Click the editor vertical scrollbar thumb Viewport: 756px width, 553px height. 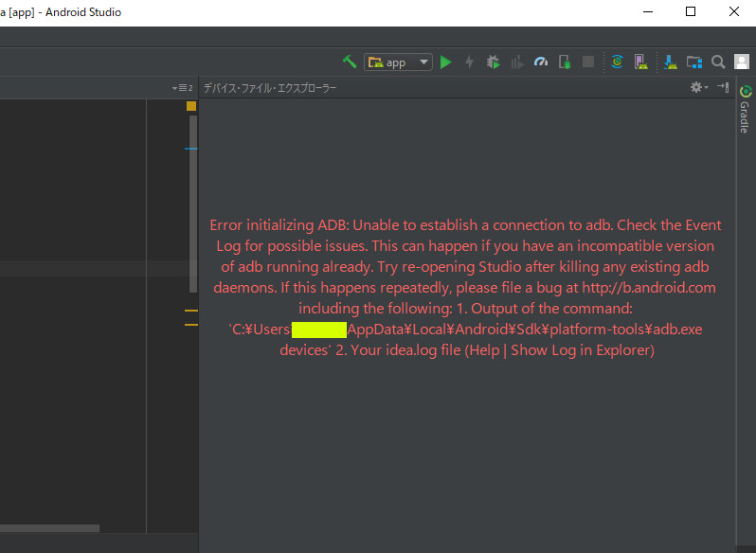[x=193, y=204]
